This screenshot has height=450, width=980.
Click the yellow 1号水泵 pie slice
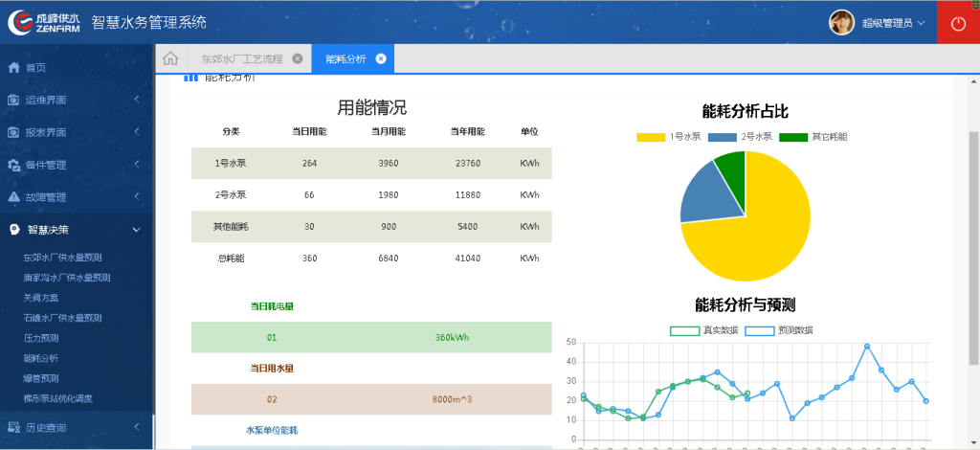[766, 230]
